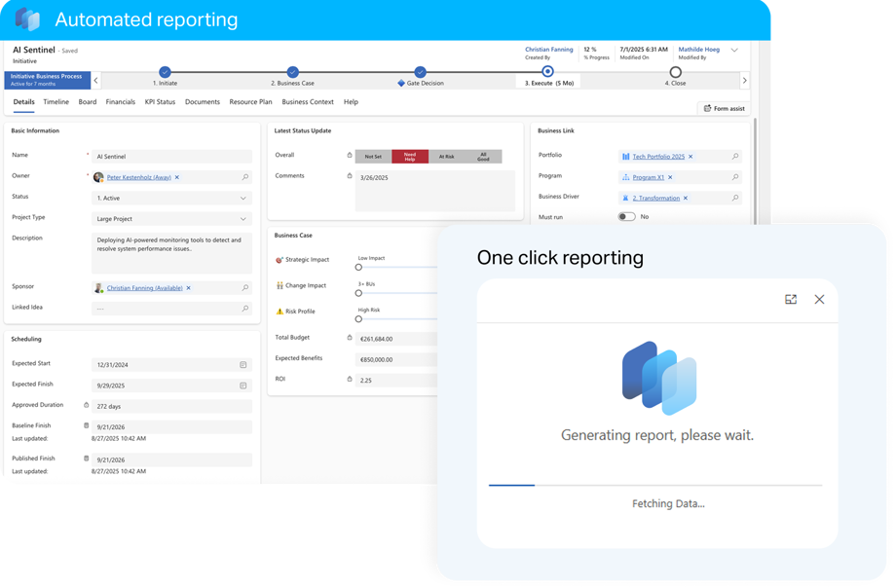Expand the Status dropdown
The height and width of the screenshot is (588, 896).
[243, 198]
